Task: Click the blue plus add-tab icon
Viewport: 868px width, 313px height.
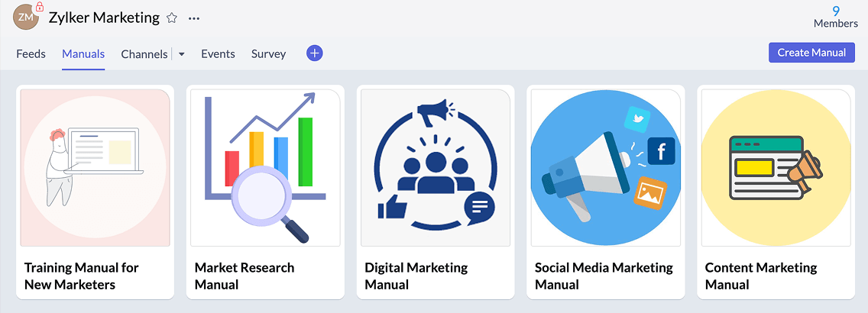Action: tap(315, 53)
